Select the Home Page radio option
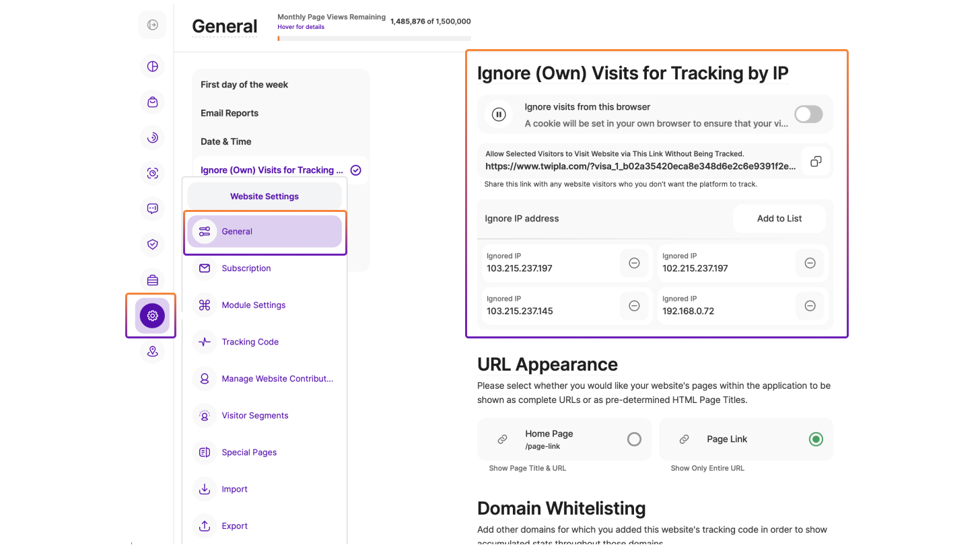Image resolution: width=980 pixels, height=549 pixels. [x=634, y=439]
